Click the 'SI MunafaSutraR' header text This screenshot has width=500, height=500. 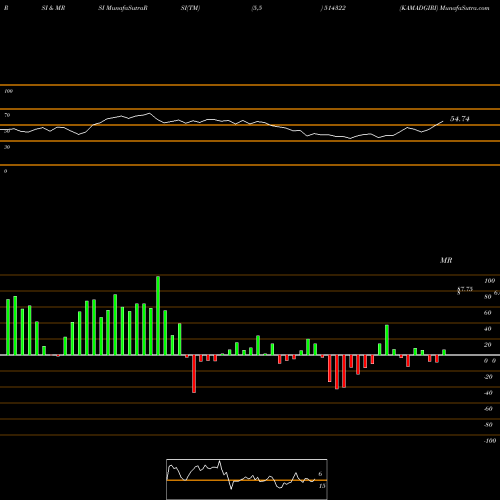[123, 8]
